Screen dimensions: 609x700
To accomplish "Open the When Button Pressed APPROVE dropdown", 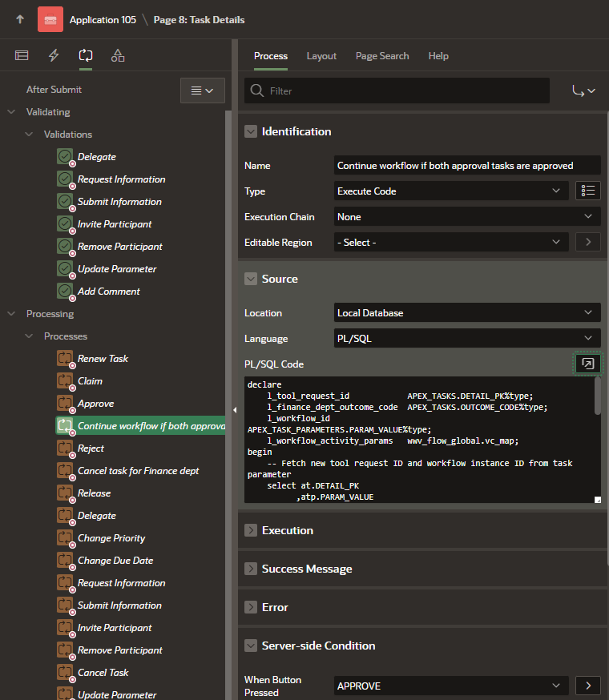I will (x=451, y=686).
